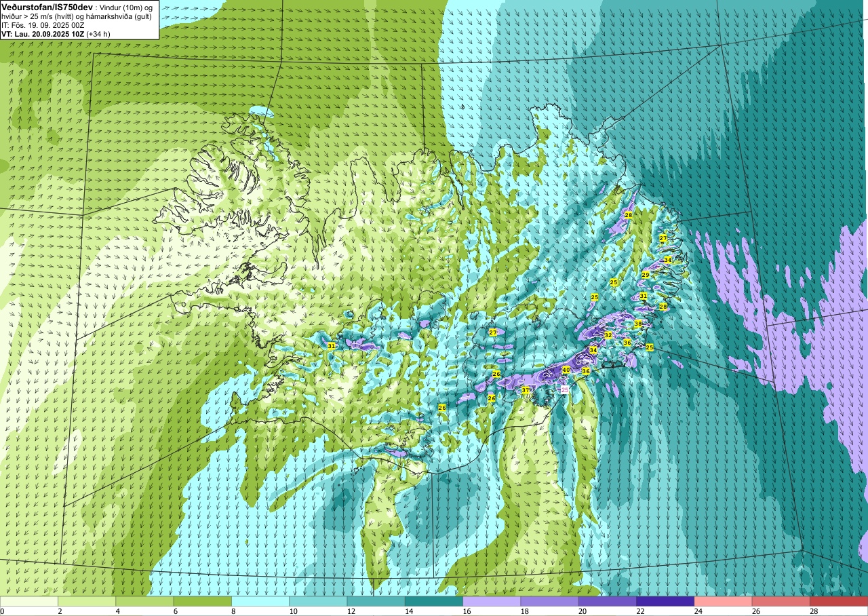Pick the 18–20 m/s medium purple legend swatch
This screenshot has width=868, height=616.
549,601
